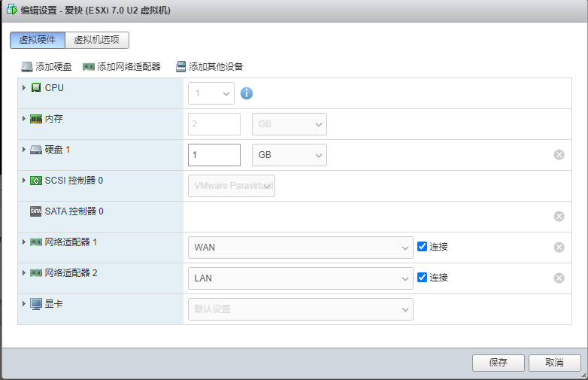Click the hard disk size input field
This screenshot has width=588, height=380.
click(214, 155)
